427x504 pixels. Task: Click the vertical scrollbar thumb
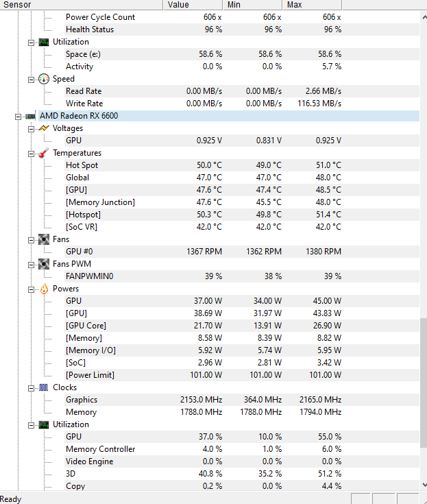pos(424,383)
